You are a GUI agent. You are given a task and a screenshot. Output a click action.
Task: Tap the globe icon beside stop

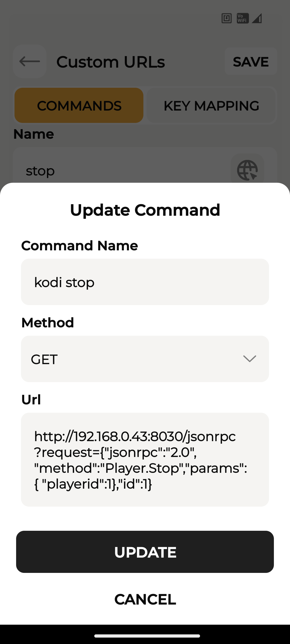pyautogui.click(x=247, y=170)
